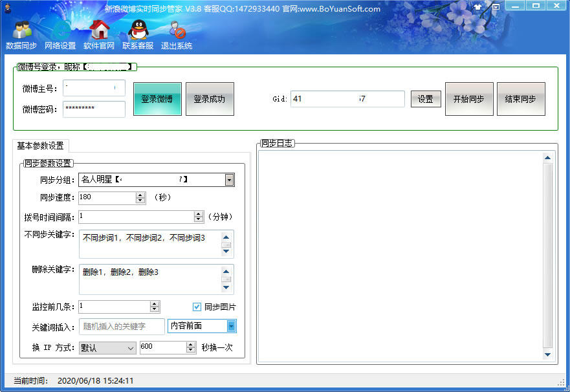Switch to the 基本参数设置 tab
The width and height of the screenshot is (570, 392).
41,146
